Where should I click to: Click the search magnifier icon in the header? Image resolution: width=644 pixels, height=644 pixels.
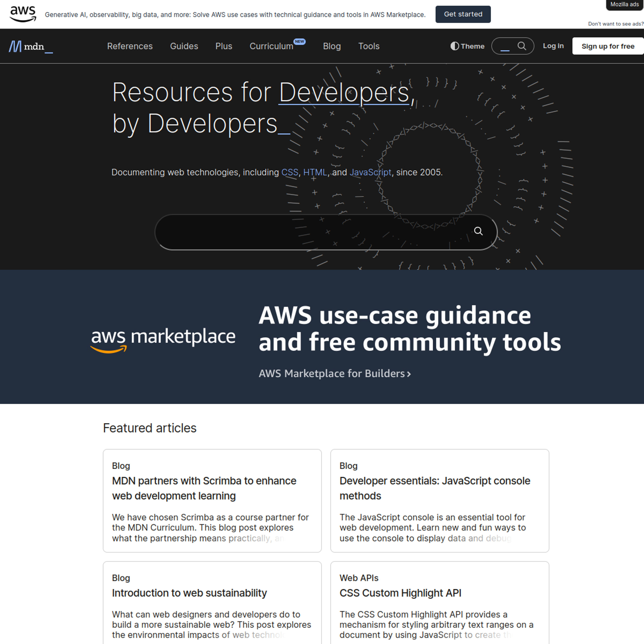tap(522, 46)
